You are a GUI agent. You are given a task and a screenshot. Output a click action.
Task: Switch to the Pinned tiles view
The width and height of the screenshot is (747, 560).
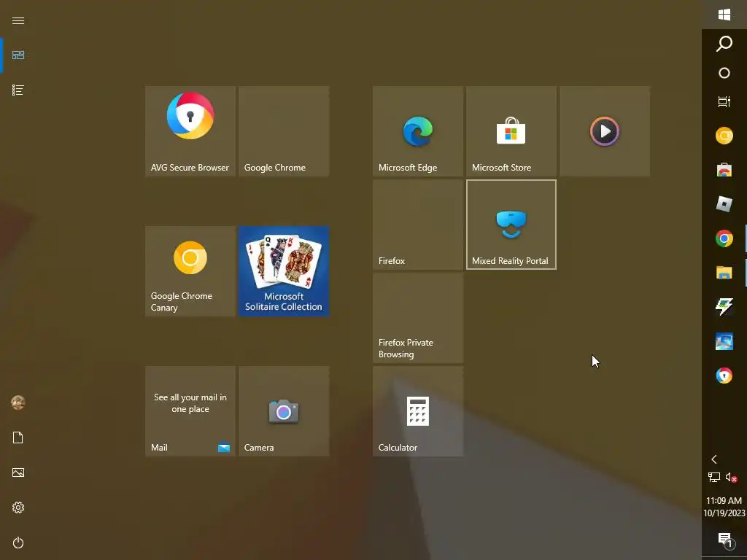tap(18, 55)
